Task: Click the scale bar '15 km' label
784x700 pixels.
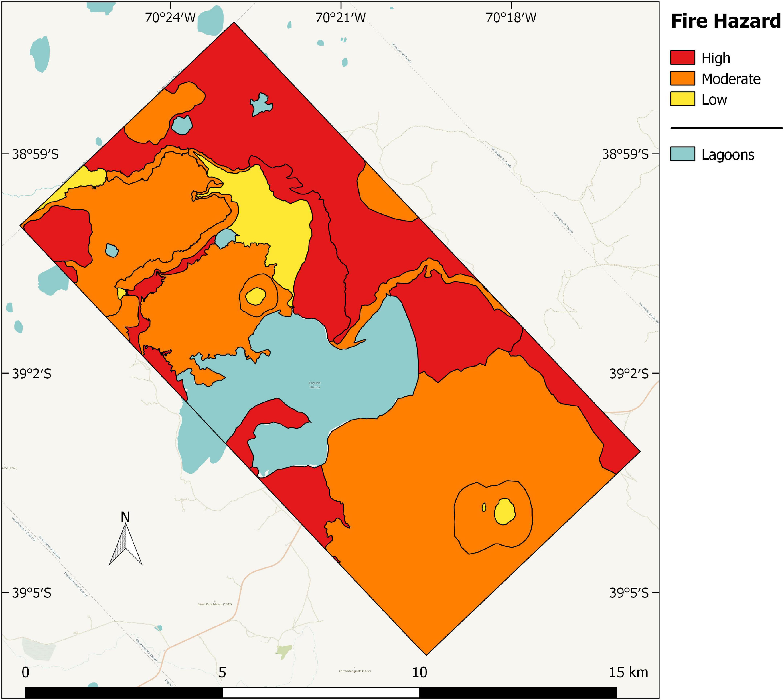Action: (628, 672)
